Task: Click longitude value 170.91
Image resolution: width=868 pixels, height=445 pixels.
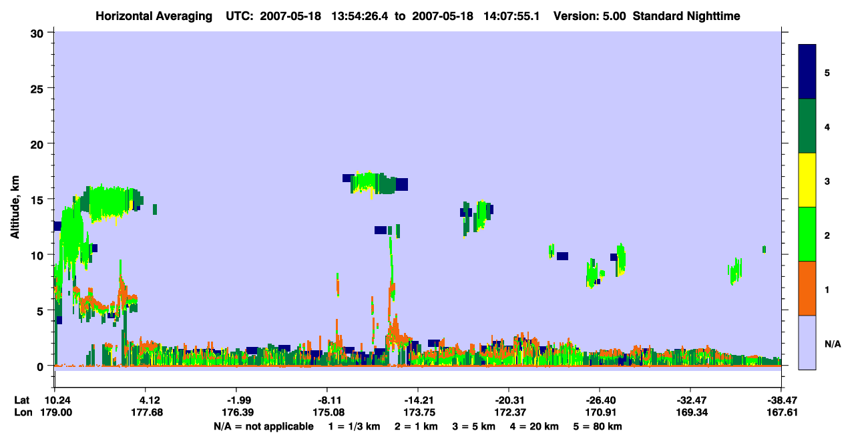Action: (600, 412)
